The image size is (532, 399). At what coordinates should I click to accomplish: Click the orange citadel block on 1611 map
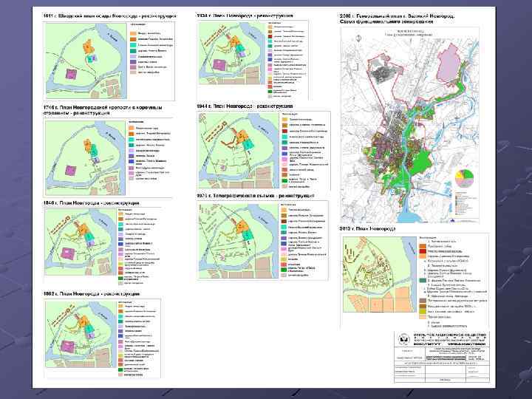tap(88, 47)
